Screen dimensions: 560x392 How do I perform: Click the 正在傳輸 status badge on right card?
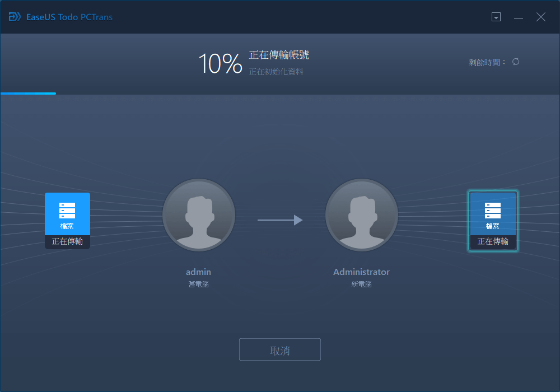[x=493, y=242]
